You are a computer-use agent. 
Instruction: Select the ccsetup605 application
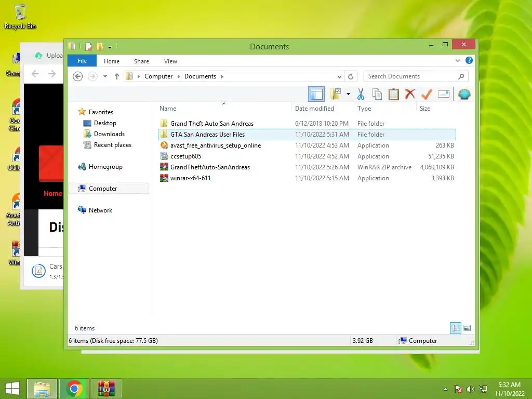[307, 156]
